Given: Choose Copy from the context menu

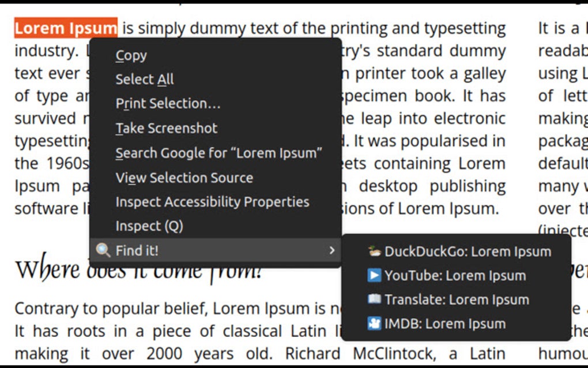Looking at the screenshot, I should 215,55.
